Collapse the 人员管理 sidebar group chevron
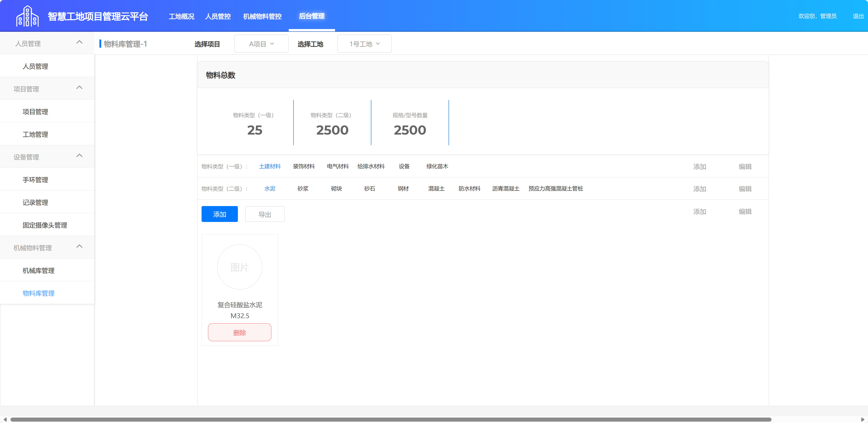The image size is (868, 423). pos(79,42)
